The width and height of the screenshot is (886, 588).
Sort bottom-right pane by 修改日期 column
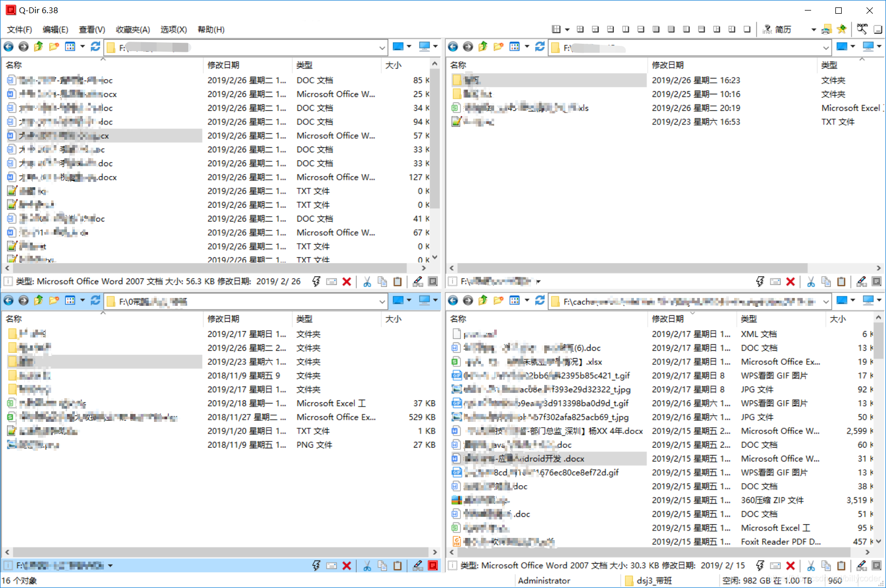tap(692, 319)
